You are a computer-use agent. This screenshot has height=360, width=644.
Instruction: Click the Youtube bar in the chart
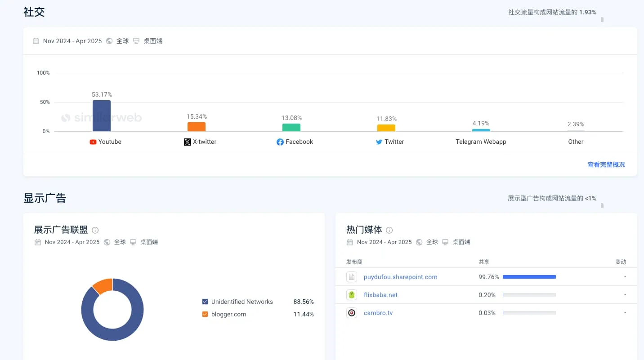102,116
